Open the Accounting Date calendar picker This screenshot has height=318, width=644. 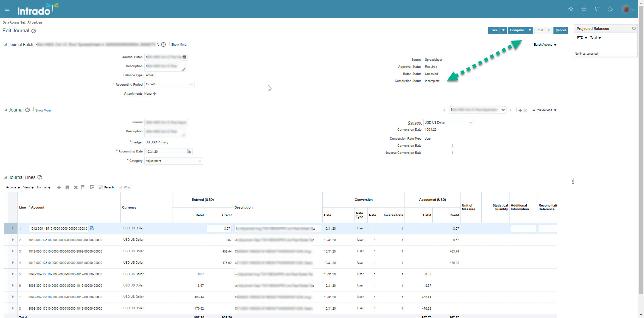tap(189, 152)
